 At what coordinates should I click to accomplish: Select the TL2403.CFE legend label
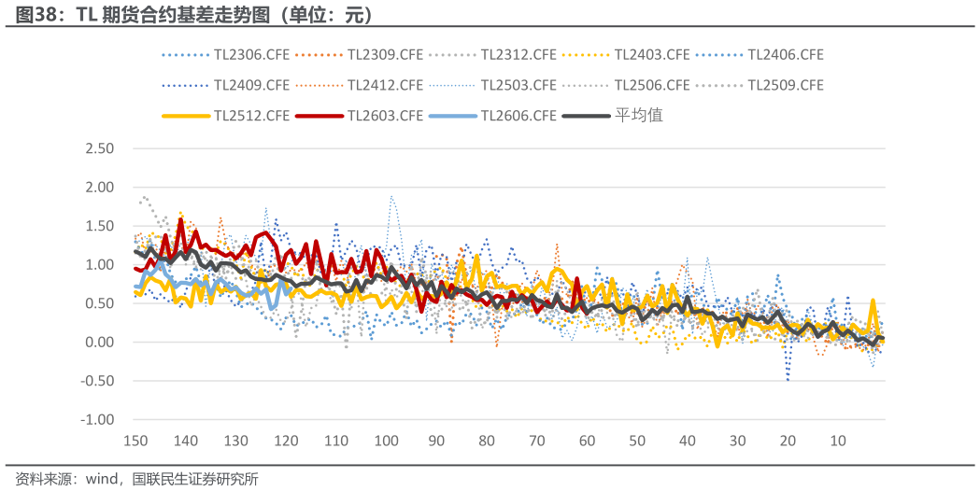point(652,55)
